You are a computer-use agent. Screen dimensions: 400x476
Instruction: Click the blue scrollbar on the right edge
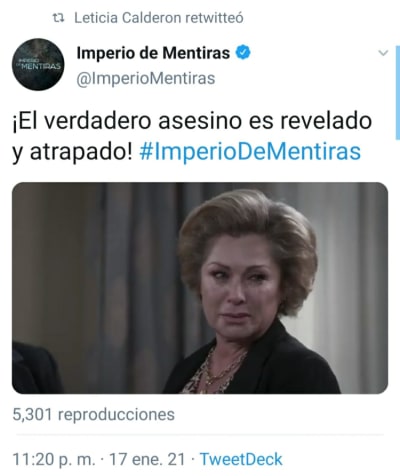(398, 93)
